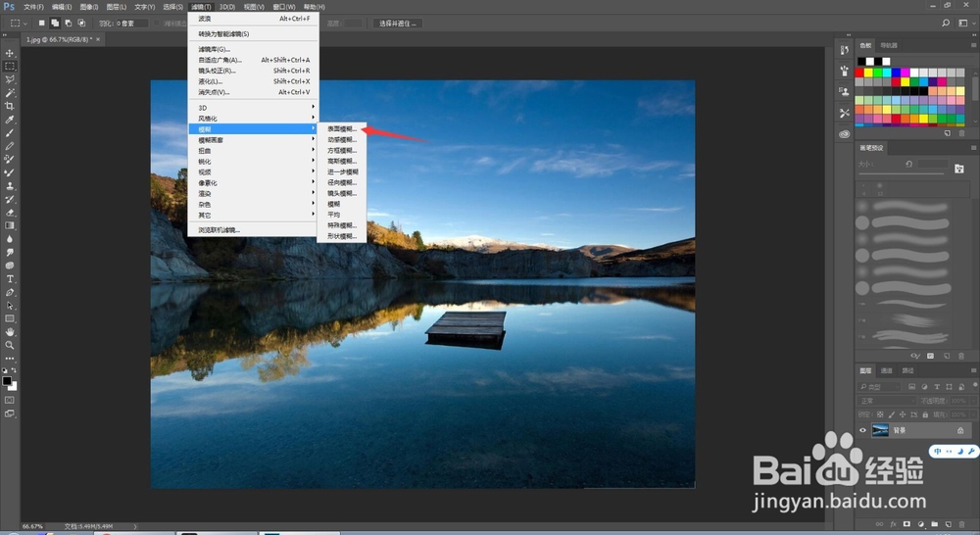This screenshot has width=980, height=535.
Task: Click the foreground color black square
Action: 7,381
